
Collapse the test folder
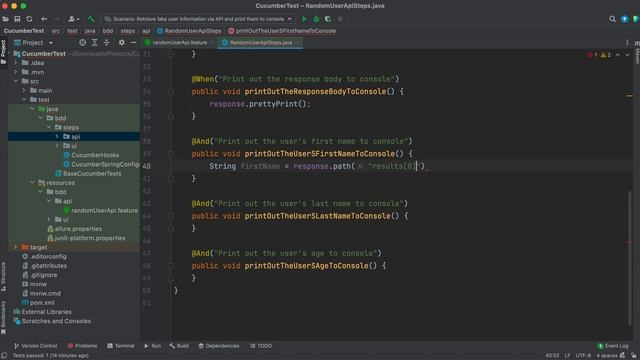click(24, 100)
